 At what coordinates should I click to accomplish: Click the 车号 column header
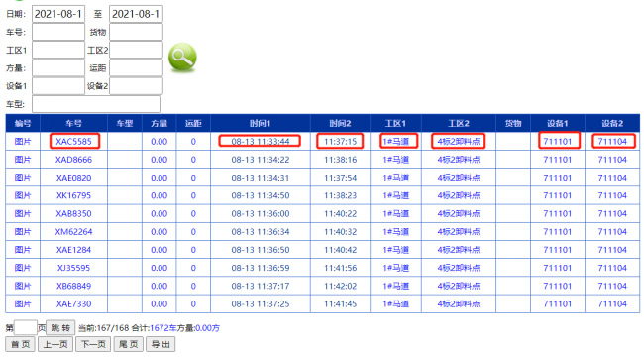point(74,123)
